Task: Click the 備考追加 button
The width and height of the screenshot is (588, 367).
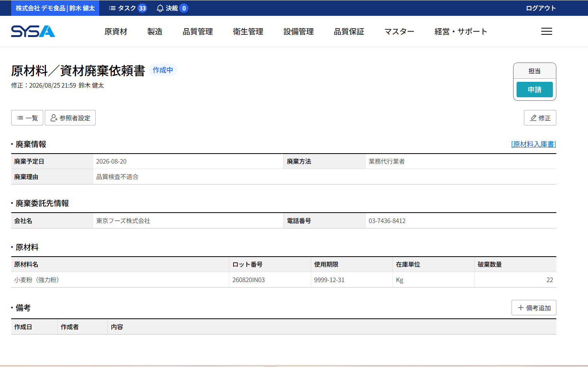Action: coord(534,308)
